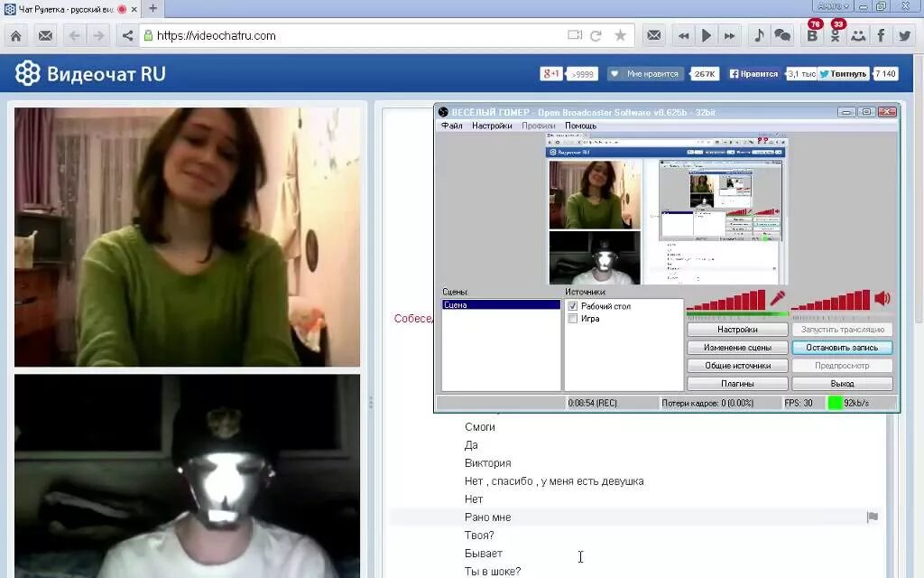Viewport: 924px width, 578px height.
Task: Click the Предпросмотр button
Action: (x=842, y=366)
